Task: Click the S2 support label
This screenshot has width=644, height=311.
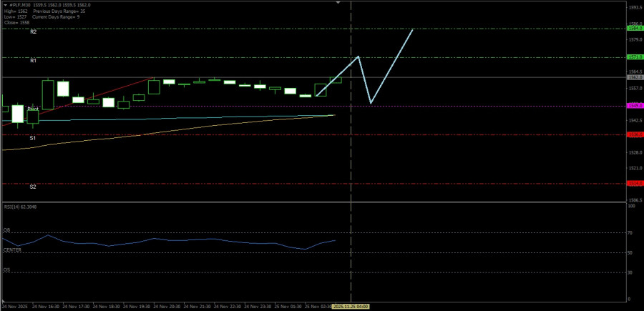Action: [33, 187]
